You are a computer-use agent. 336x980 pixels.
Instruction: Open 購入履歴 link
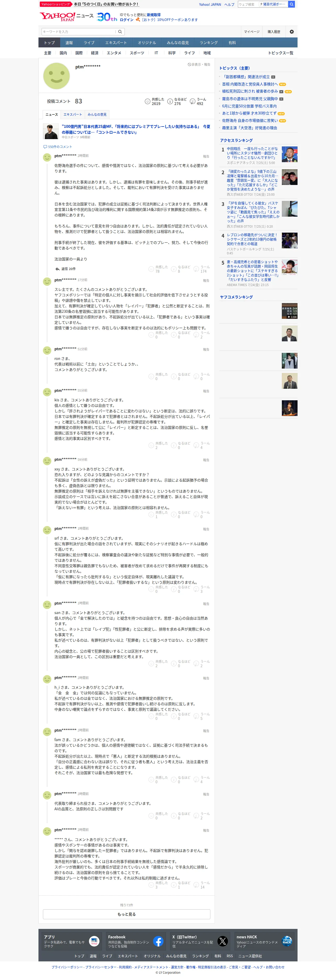pos(274,32)
